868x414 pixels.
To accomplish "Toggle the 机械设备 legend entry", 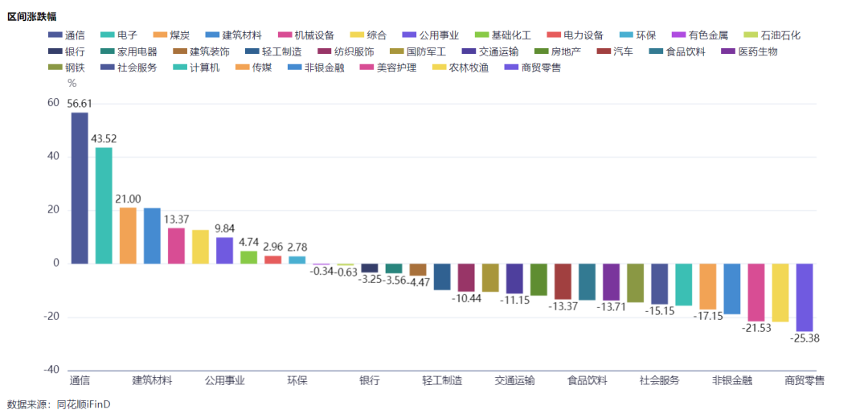I will click(x=305, y=35).
